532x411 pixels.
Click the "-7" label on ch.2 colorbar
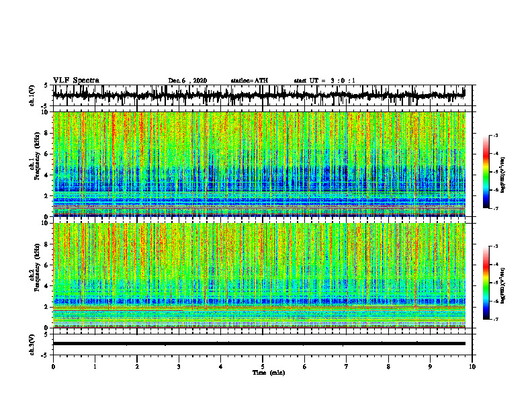495,319
